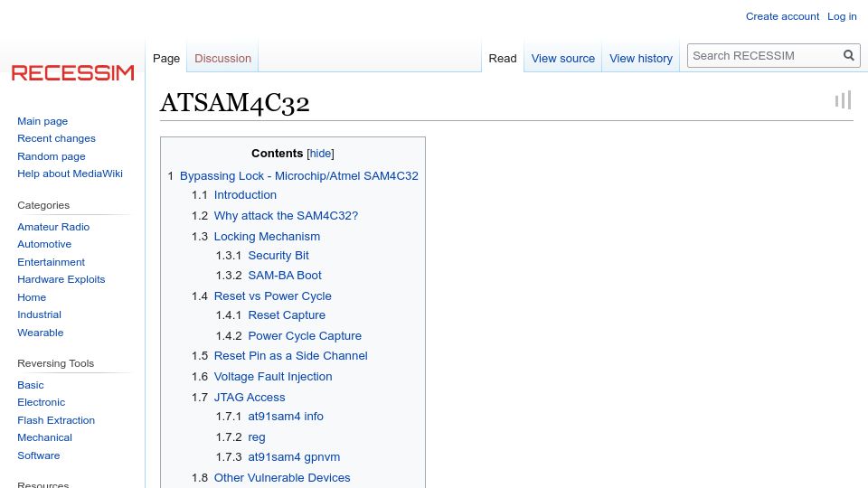The height and width of the screenshot is (488, 868).
Task: Open the Entertainment category
Action: pos(51,262)
